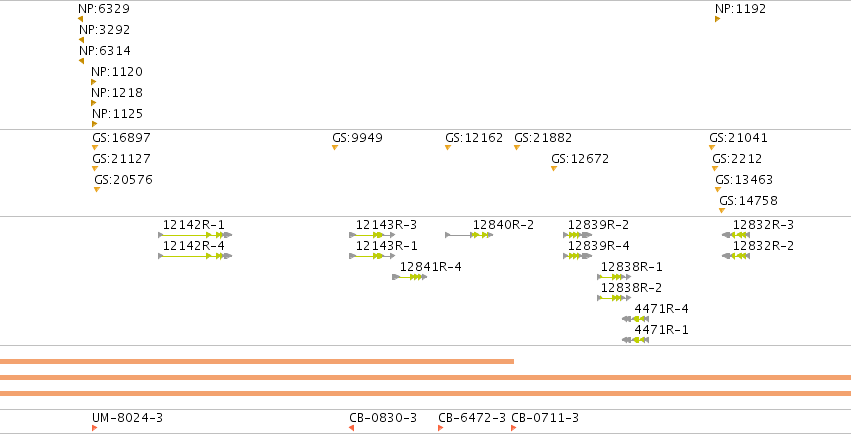Click CB-0830-3 feature label

(383, 418)
